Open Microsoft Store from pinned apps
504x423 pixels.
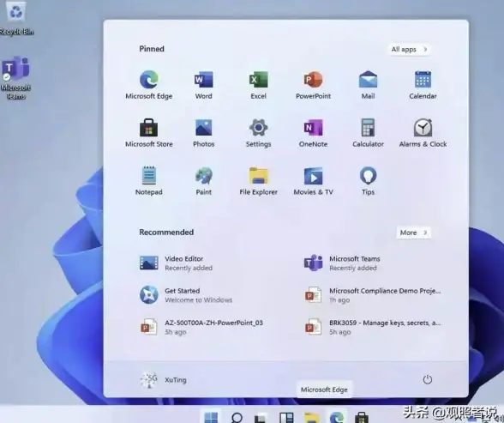click(149, 133)
